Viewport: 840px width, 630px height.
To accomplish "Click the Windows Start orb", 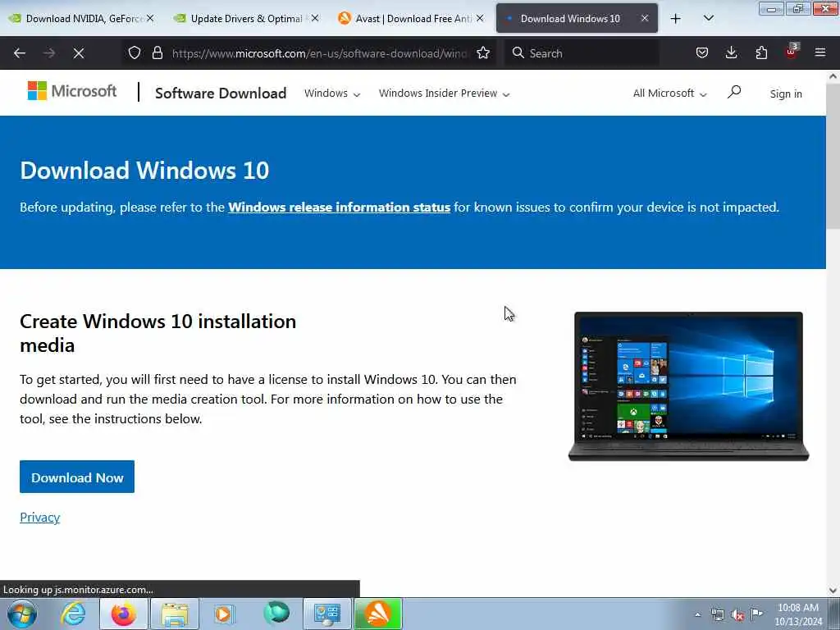I will tap(22, 614).
